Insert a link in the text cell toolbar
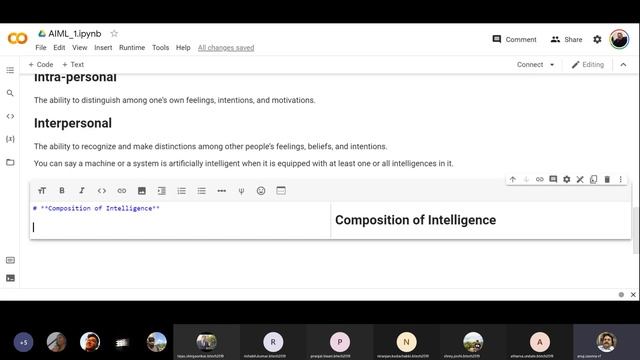 pyautogui.click(x=122, y=191)
